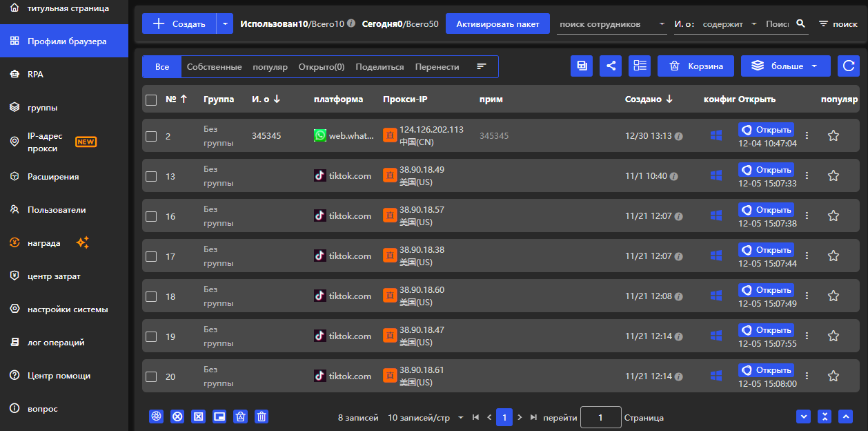Check the checkbox for profile 16
Image resolution: width=868 pixels, height=431 pixels.
tap(151, 217)
